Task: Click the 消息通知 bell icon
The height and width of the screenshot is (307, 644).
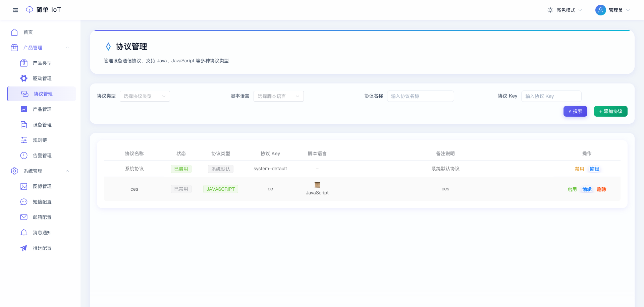Action: tap(24, 233)
